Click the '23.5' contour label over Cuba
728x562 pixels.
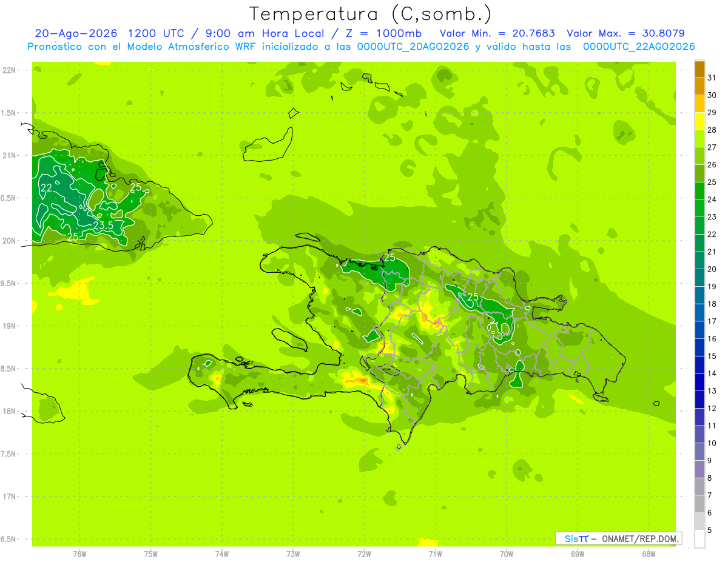pos(103,226)
